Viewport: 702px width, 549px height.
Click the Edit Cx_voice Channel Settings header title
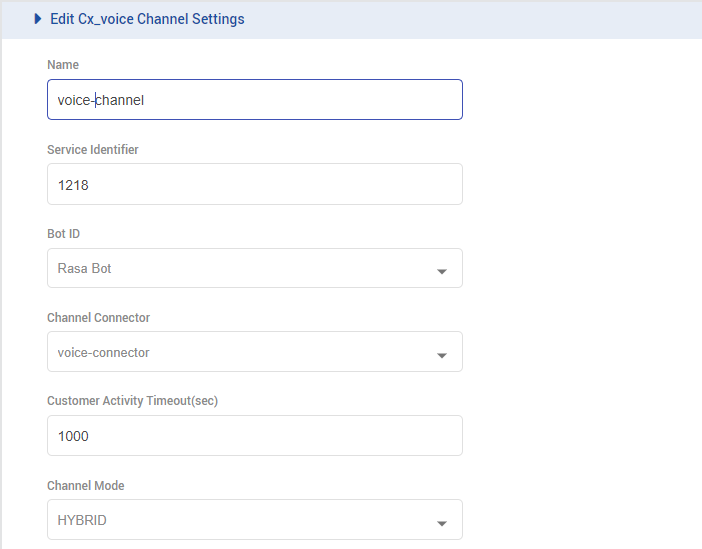click(147, 19)
